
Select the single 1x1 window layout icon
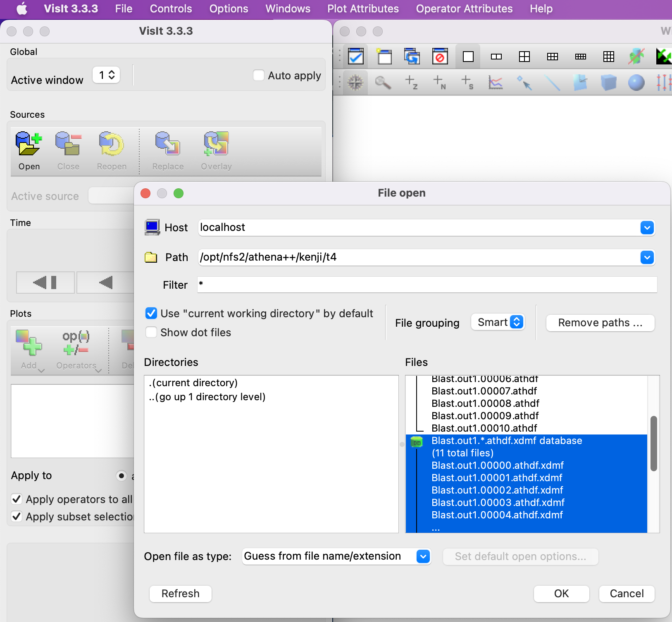468,56
